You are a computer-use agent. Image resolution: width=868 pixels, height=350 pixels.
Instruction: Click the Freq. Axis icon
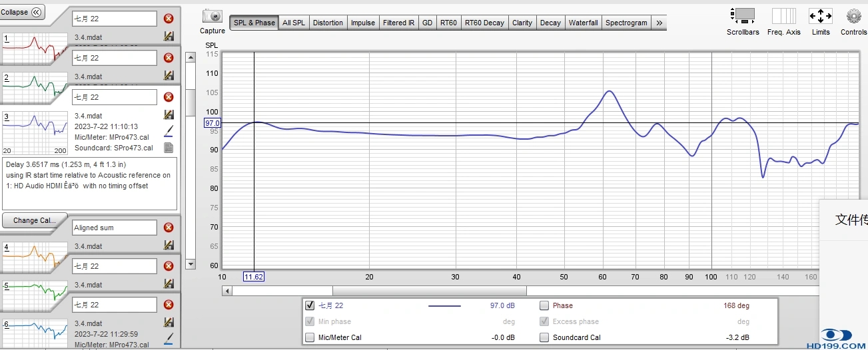(784, 17)
